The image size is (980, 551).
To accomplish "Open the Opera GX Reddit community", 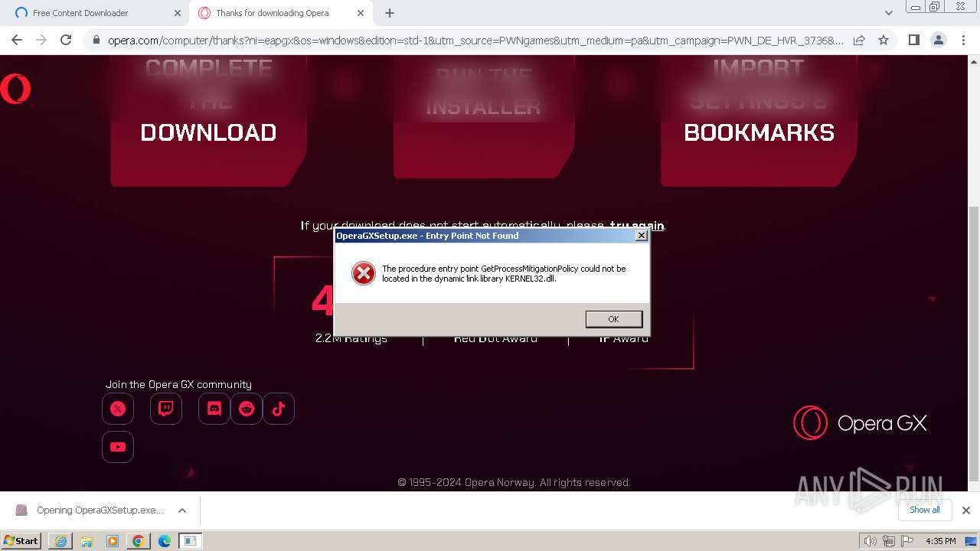I will 247,409.
